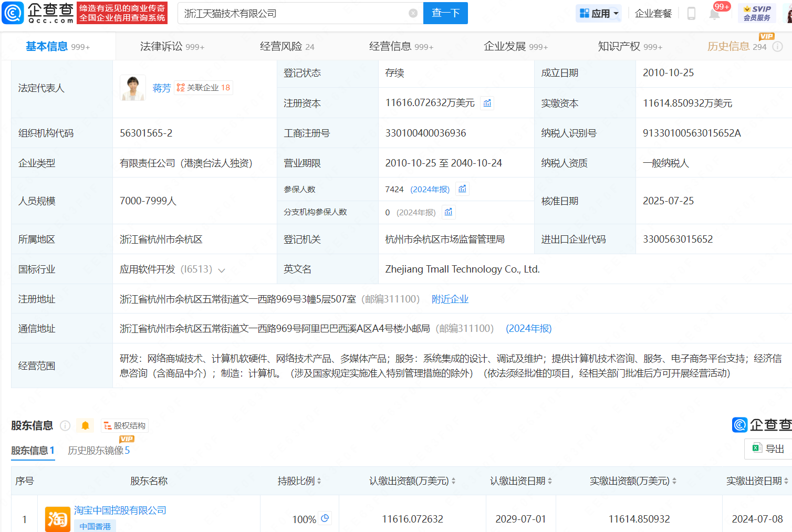Open 2024年报 link in mailing address row
The height and width of the screenshot is (532, 792).
pyautogui.click(x=528, y=328)
